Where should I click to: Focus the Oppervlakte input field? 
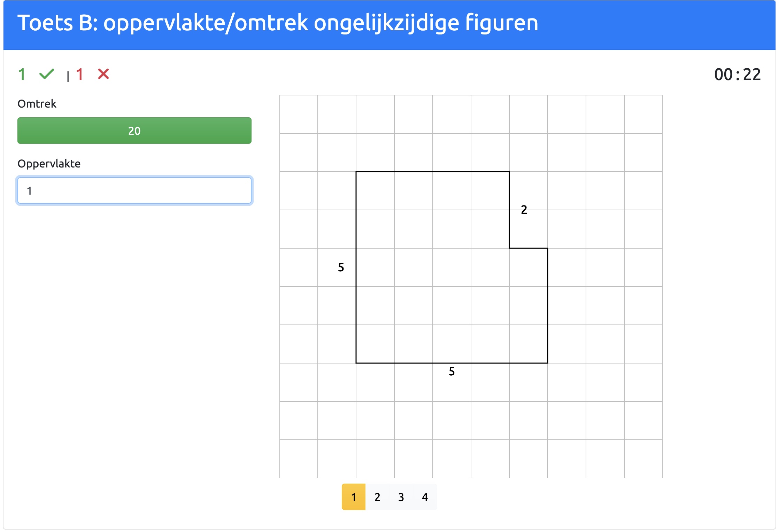click(134, 190)
